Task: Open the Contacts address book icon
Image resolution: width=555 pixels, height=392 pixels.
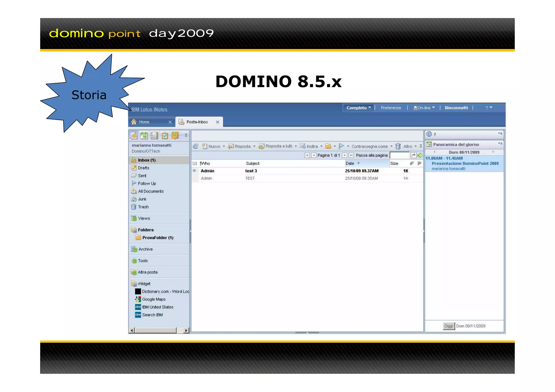Action: (x=154, y=135)
